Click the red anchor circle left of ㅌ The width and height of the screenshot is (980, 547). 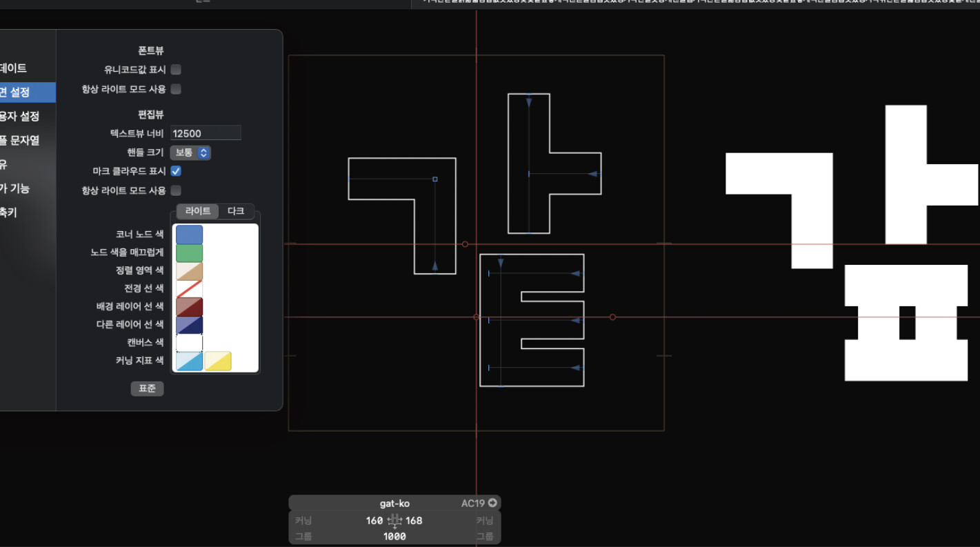(477, 317)
